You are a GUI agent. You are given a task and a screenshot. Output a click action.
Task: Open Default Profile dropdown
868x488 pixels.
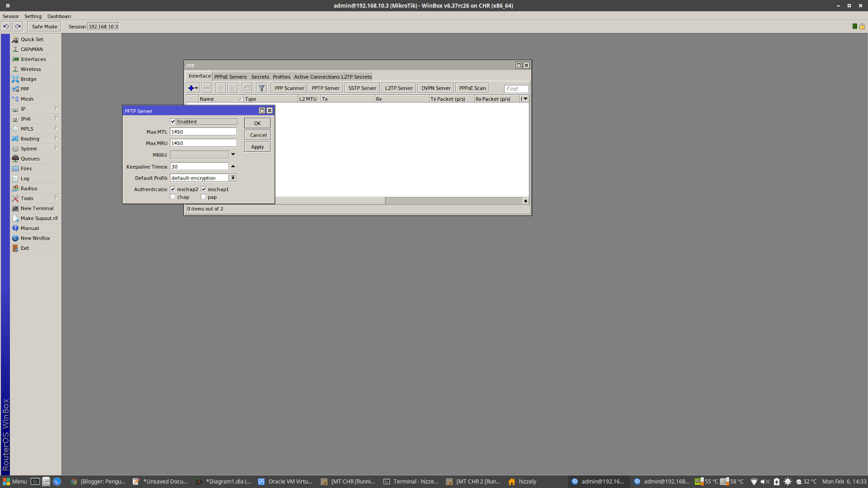tap(233, 178)
